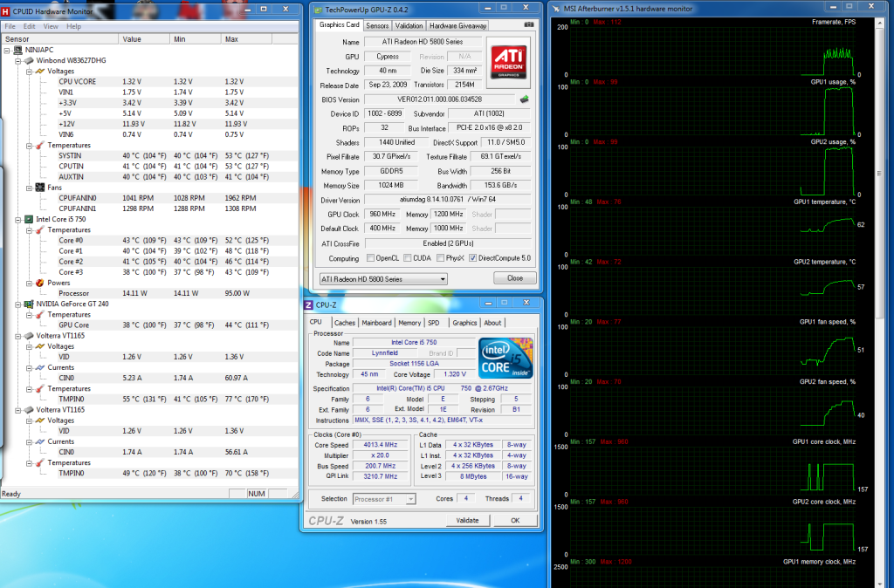Open the Graphics tab in CPU-Z
894x588 pixels.
pyautogui.click(x=464, y=323)
